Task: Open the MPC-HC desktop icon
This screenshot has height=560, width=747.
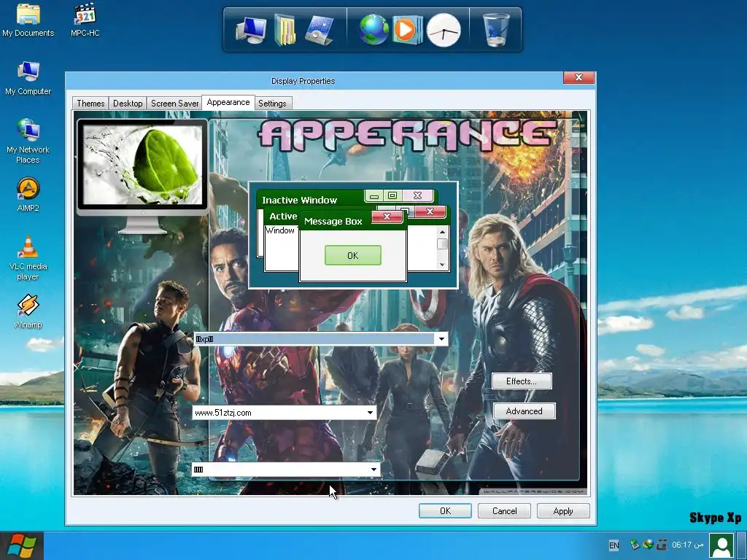Action: click(x=85, y=20)
